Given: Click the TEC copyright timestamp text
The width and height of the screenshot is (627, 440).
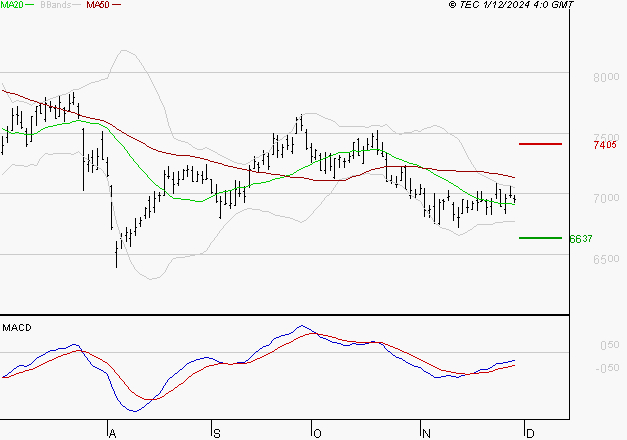Looking at the screenshot, I should coord(511,5).
